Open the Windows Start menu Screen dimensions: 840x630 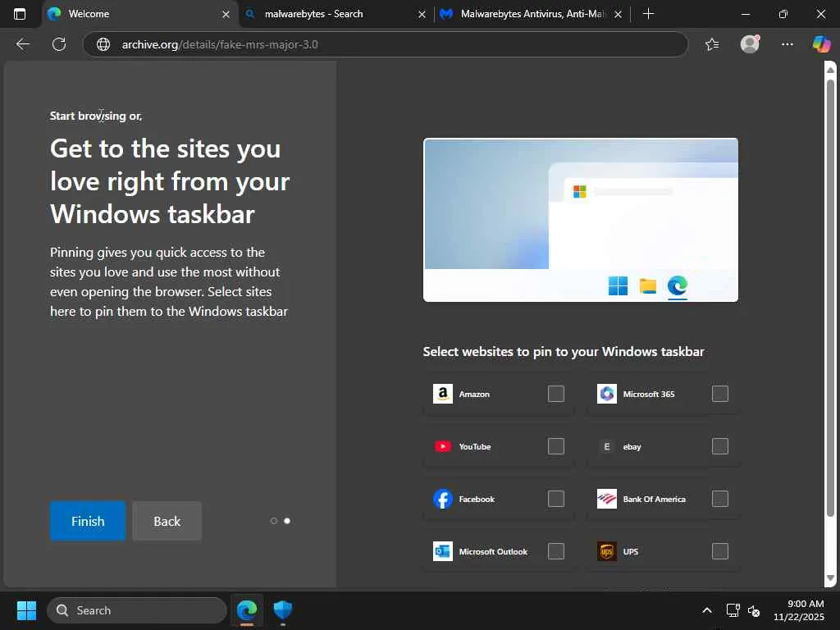tap(26, 610)
